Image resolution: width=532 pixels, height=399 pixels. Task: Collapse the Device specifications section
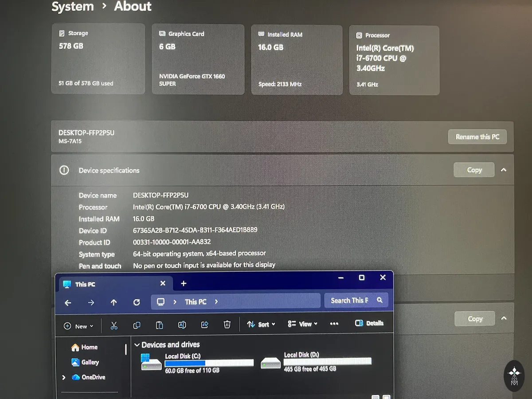[x=503, y=170]
